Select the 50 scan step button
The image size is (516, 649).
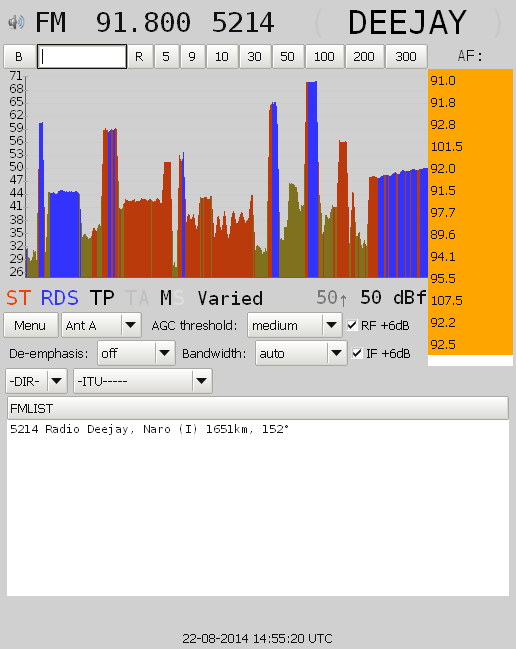pyautogui.click(x=288, y=56)
